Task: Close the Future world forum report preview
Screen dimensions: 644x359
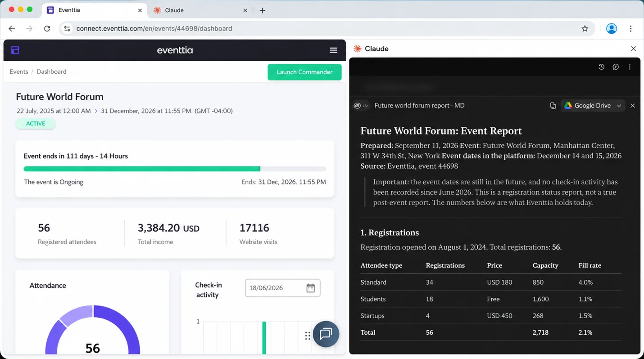Action: click(633, 106)
